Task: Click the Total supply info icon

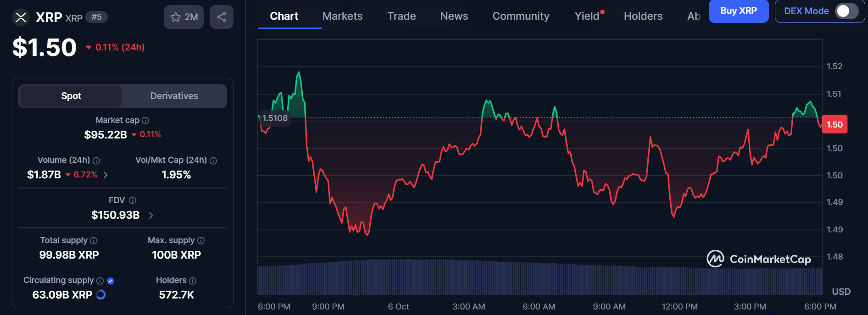Action: tap(94, 241)
